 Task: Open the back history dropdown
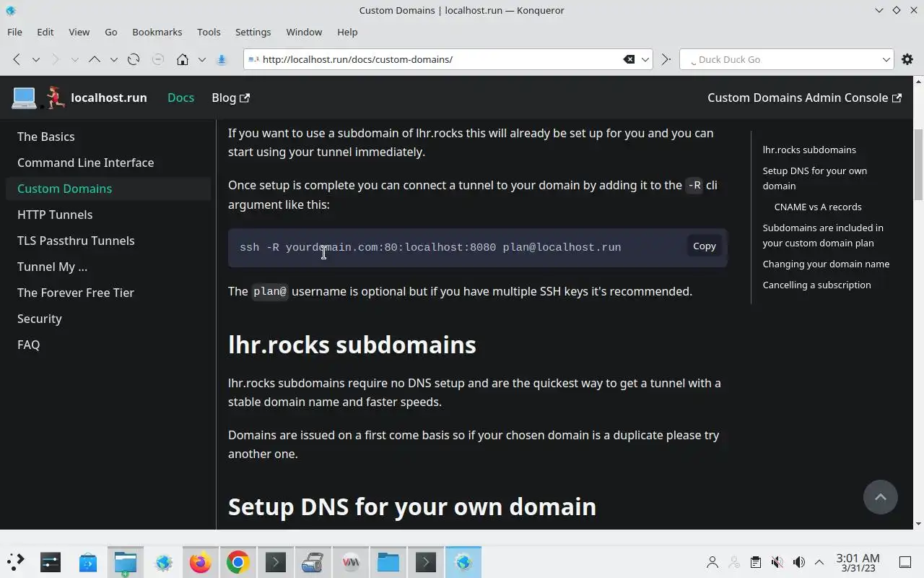[x=35, y=59]
